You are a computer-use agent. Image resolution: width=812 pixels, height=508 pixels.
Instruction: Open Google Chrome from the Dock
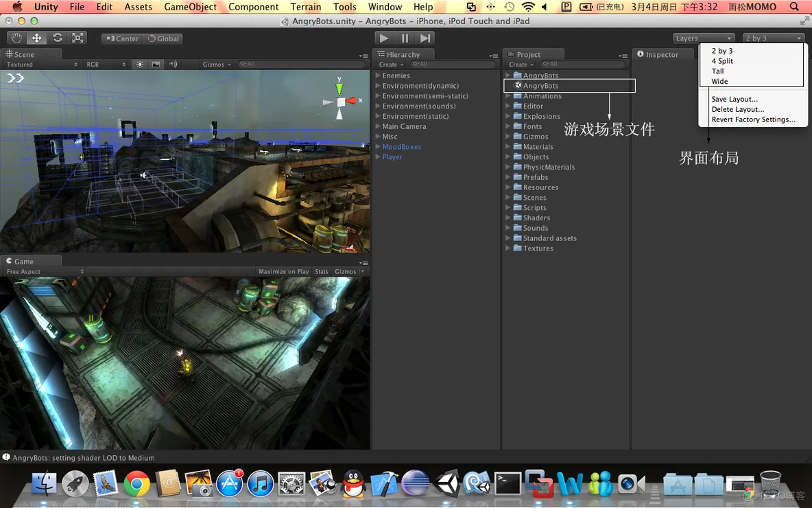tap(136, 485)
